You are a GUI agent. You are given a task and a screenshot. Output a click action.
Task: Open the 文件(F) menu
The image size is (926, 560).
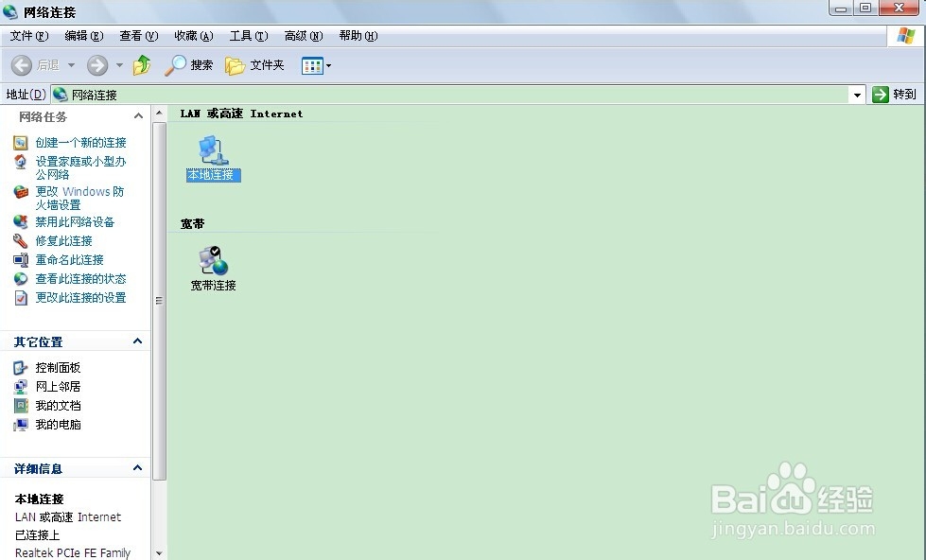(29, 36)
